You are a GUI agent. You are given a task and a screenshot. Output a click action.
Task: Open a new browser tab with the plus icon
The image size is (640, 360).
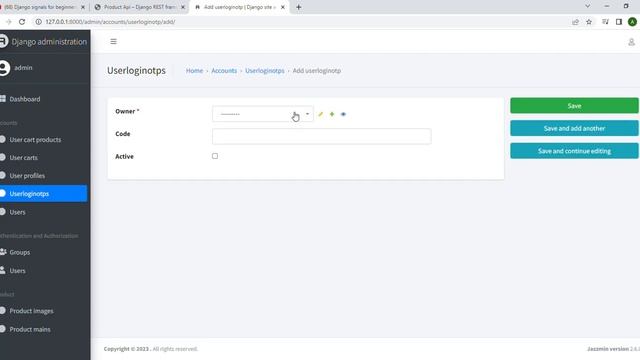coord(298,7)
